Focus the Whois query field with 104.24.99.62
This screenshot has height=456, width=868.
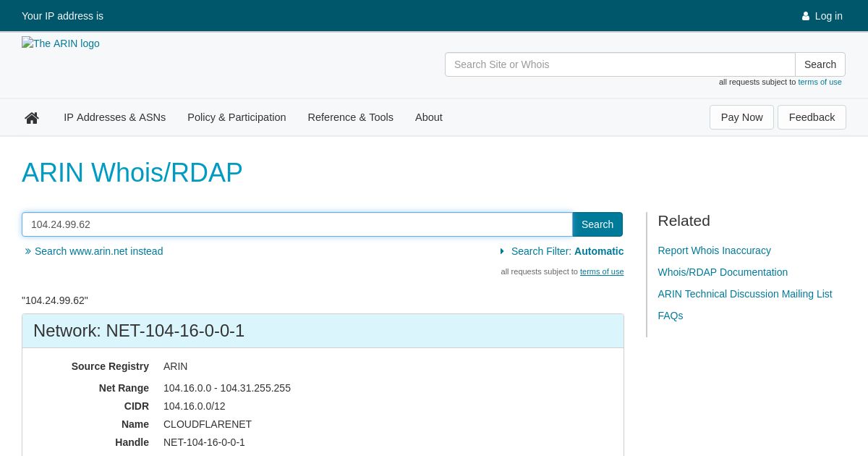(297, 224)
